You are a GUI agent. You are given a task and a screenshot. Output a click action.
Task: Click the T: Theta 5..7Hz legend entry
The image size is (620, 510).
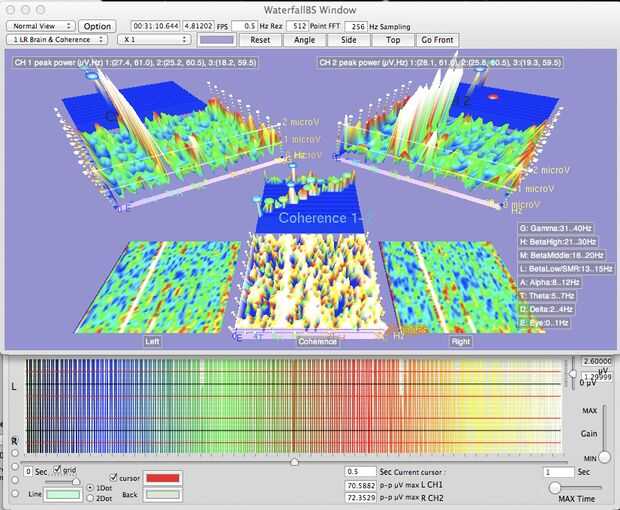coord(546,296)
